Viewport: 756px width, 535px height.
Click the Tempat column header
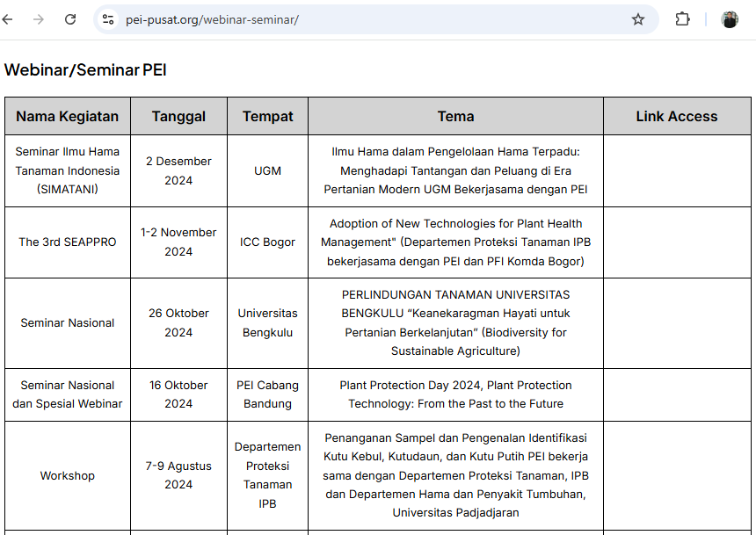267,116
